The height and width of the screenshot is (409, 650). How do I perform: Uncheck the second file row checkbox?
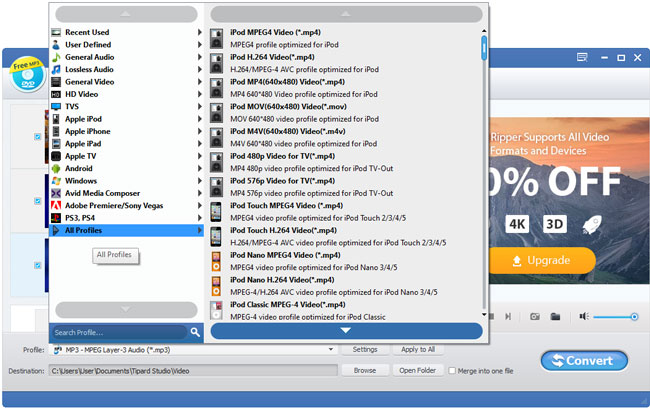pos(38,201)
